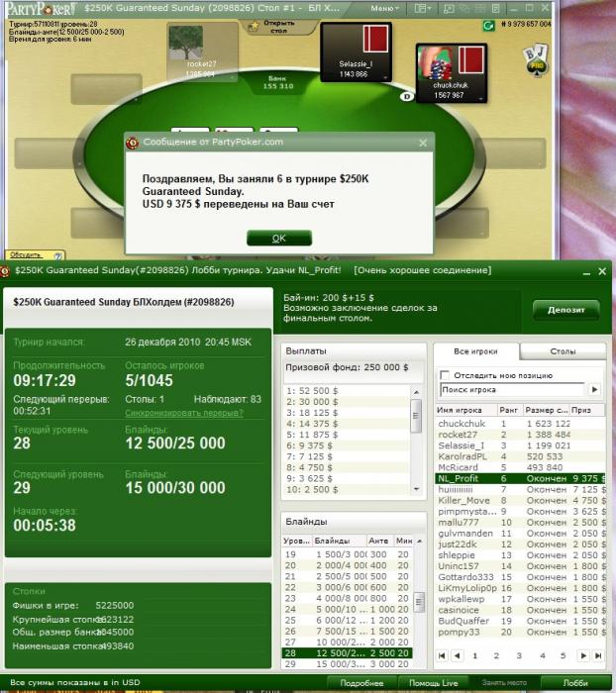Click the Депозит button
The image size is (616, 693).
566,310
